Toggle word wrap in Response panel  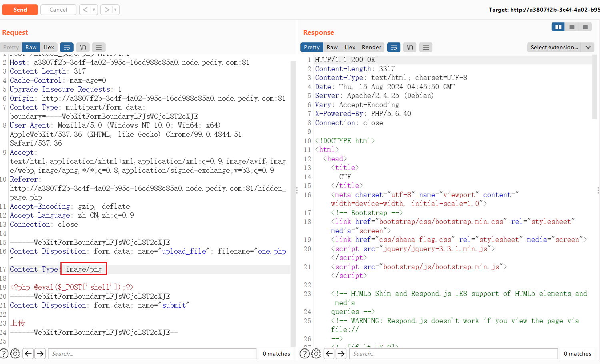pos(394,47)
